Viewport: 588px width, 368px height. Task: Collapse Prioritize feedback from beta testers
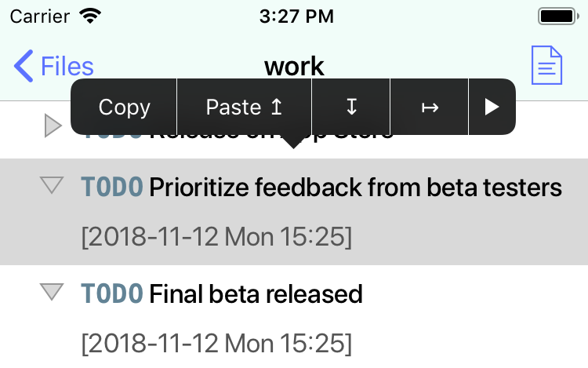[x=52, y=185]
